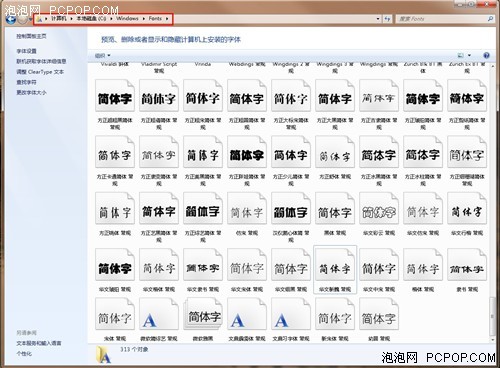Select the 华文琥珀 font icon
This screenshot has height=368, width=500.
click(x=115, y=264)
